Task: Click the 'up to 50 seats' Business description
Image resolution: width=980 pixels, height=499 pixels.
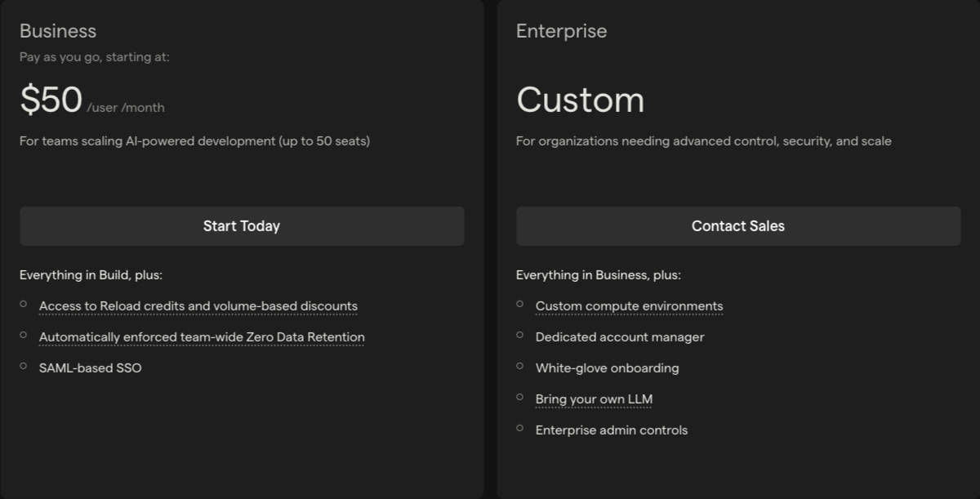Action: [194, 141]
